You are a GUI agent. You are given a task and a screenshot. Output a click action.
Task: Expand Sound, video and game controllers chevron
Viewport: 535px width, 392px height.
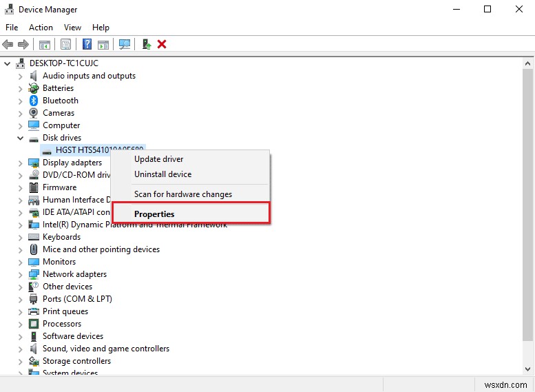(21, 349)
